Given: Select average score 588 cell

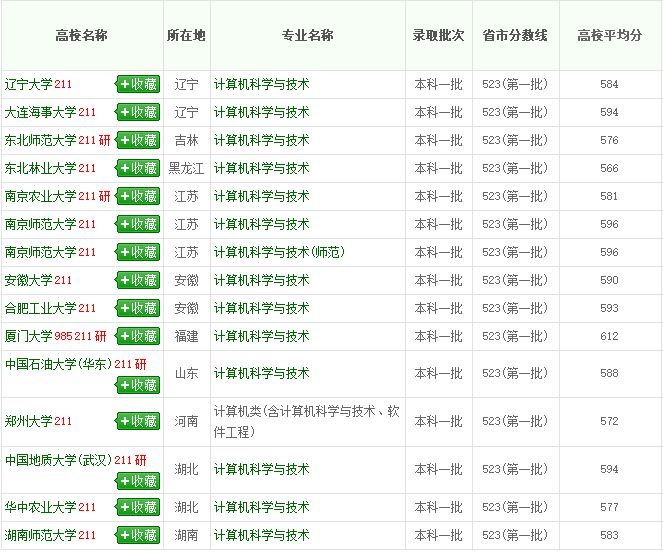Looking at the screenshot, I should click(609, 373).
